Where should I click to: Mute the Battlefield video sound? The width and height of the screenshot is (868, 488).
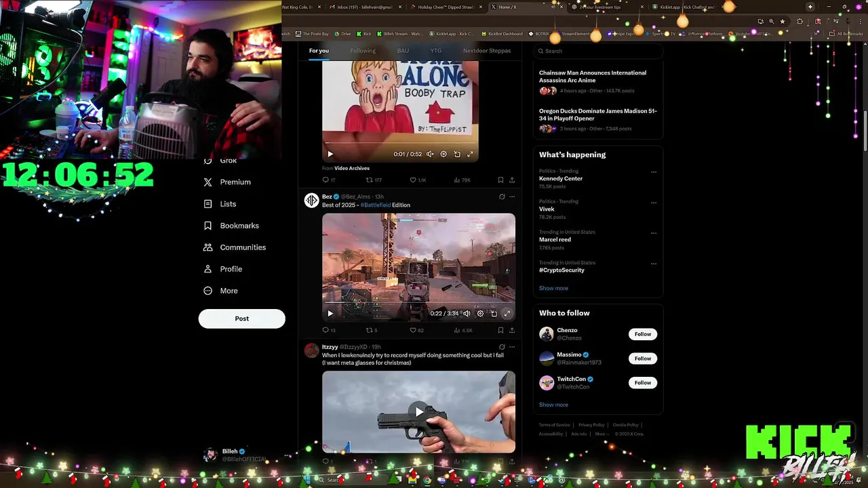tap(467, 314)
